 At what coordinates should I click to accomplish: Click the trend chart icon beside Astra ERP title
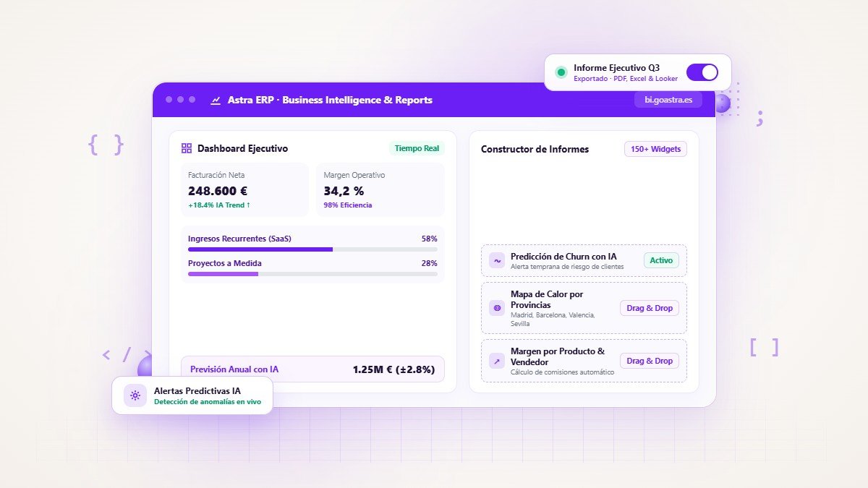[x=216, y=100]
